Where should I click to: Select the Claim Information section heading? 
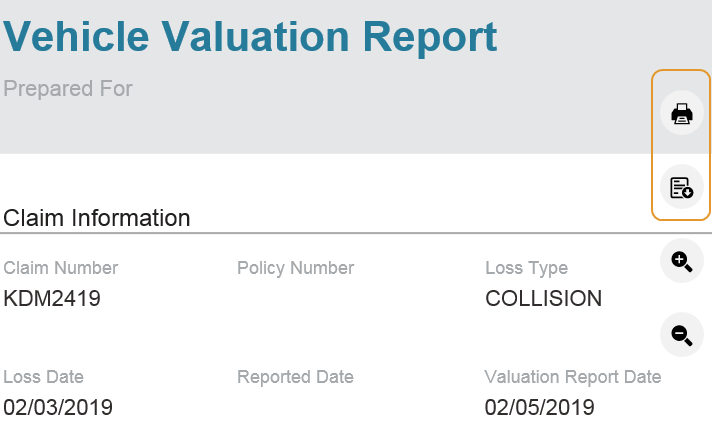click(x=97, y=218)
